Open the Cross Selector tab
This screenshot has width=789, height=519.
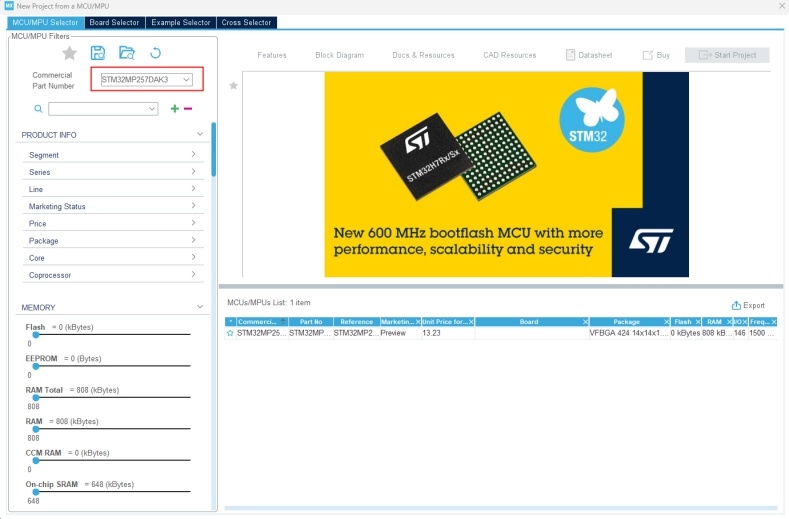(246, 22)
